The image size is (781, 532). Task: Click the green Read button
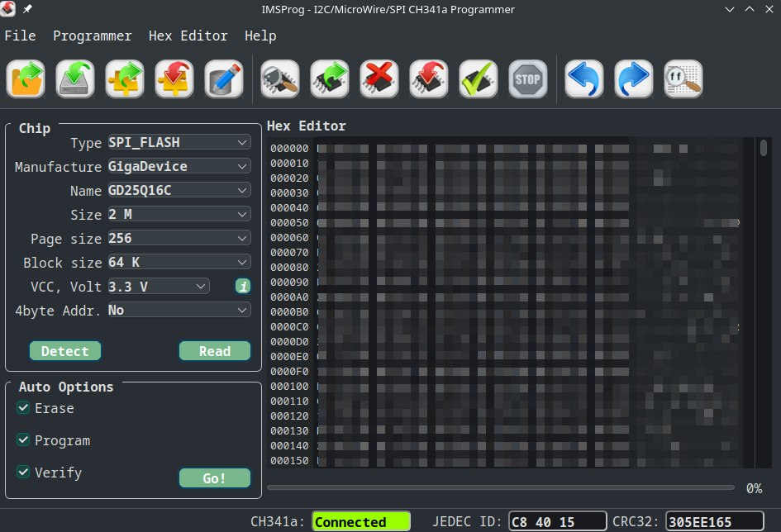pos(215,351)
